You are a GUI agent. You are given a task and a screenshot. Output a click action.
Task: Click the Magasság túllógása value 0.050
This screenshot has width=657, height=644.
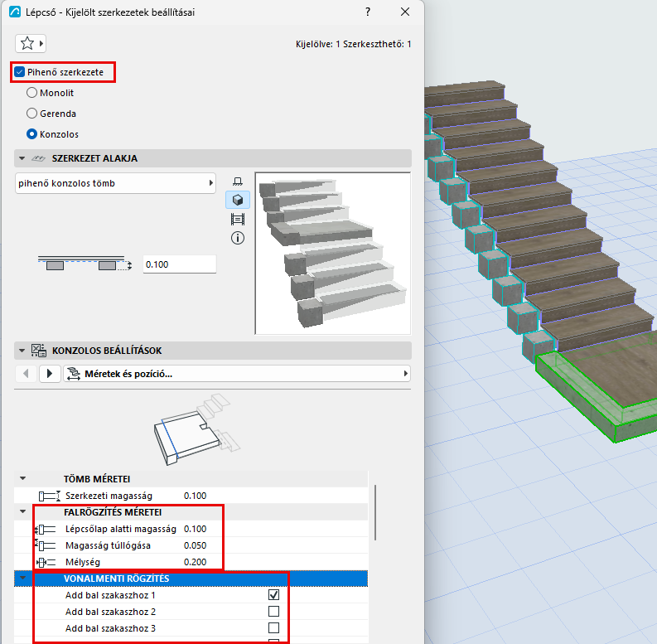[x=195, y=545]
